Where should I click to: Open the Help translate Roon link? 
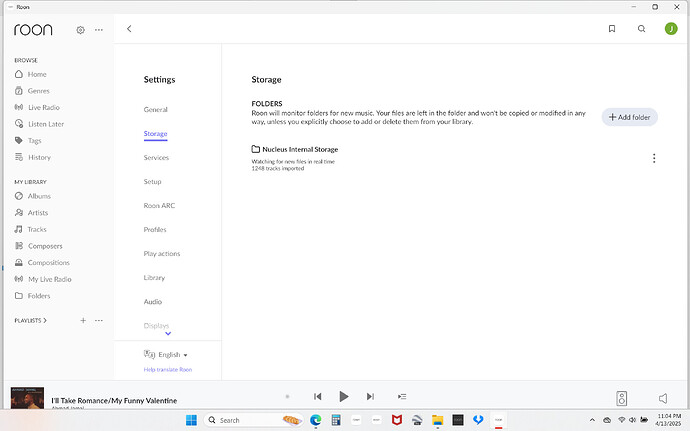tap(168, 369)
